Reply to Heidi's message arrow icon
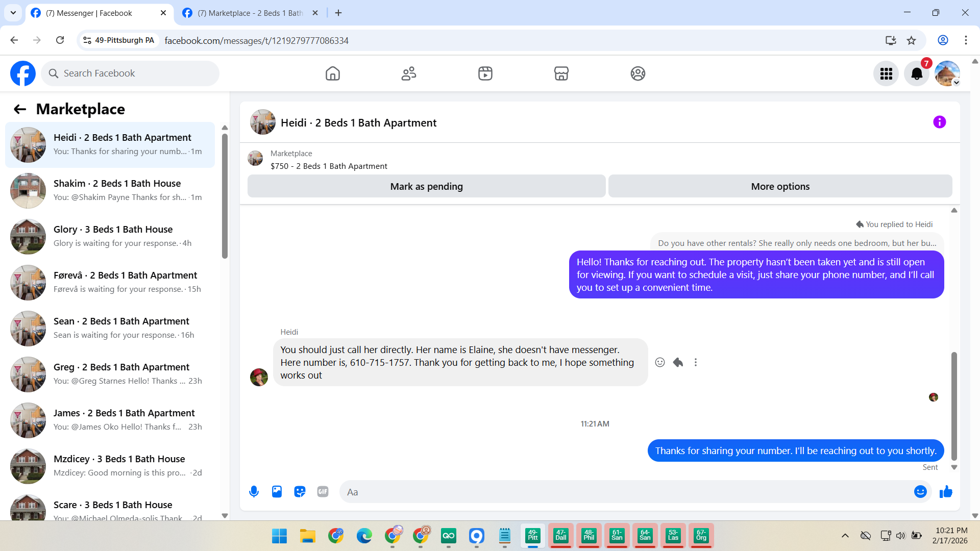The height and width of the screenshot is (551, 980). pyautogui.click(x=678, y=362)
